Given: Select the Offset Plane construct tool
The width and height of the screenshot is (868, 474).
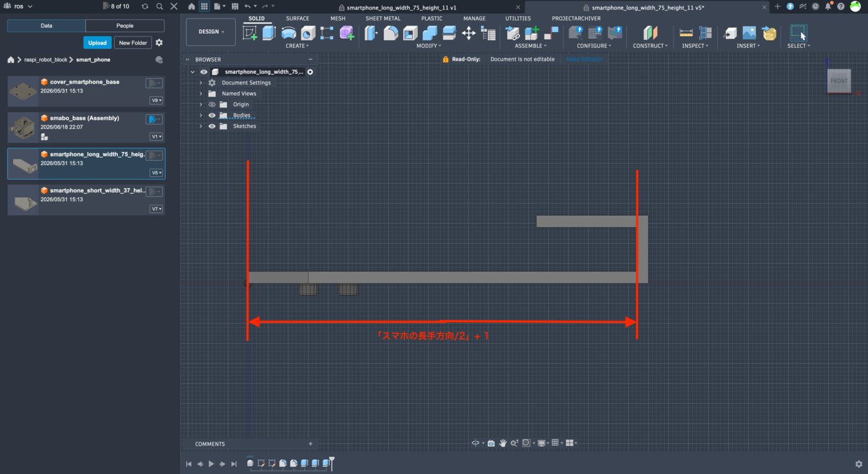Looking at the screenshot, I should pos(650,33).
